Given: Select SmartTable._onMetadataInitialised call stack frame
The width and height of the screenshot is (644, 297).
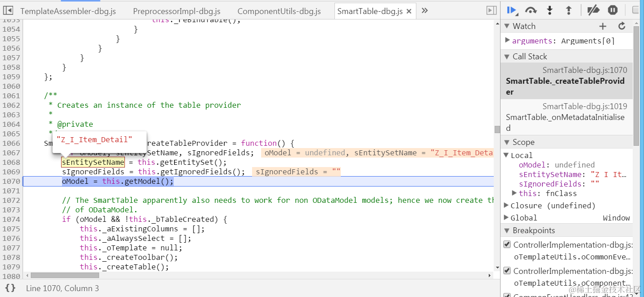Looking at the screenshot, I should (x=567, y=117).
